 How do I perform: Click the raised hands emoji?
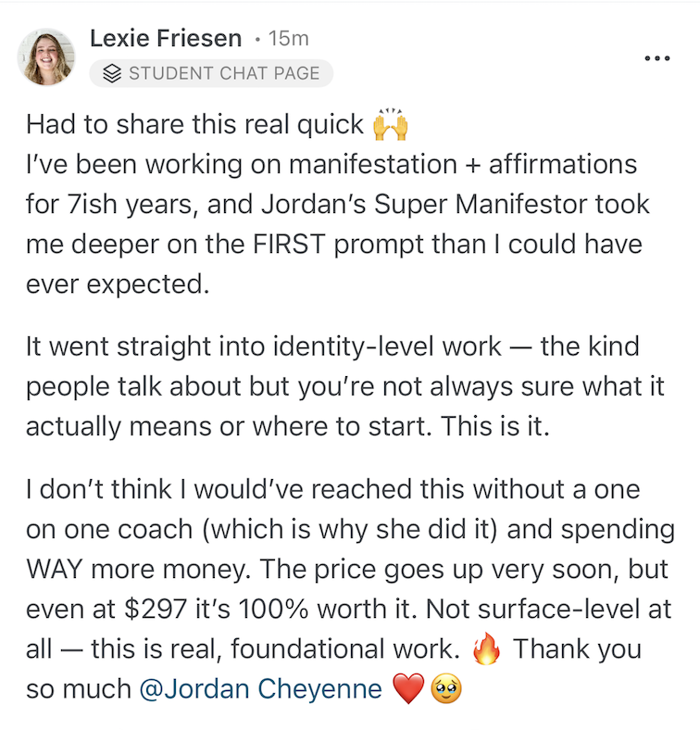(389, 125)
